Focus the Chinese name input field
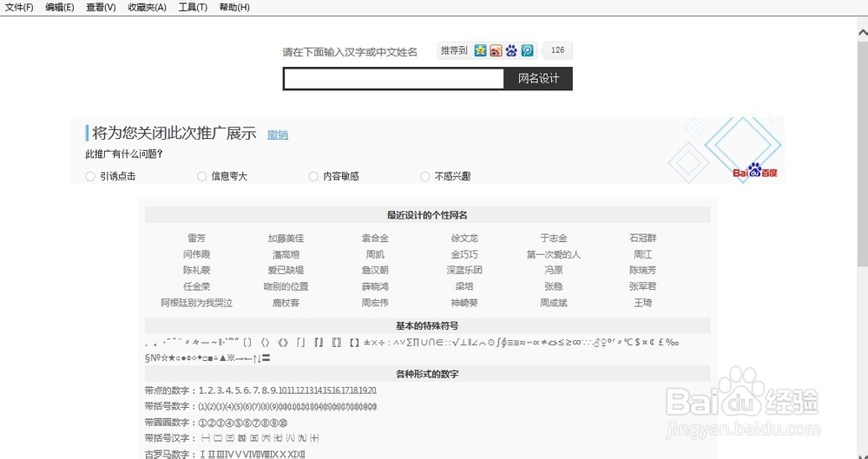 (x=393, y=79)
